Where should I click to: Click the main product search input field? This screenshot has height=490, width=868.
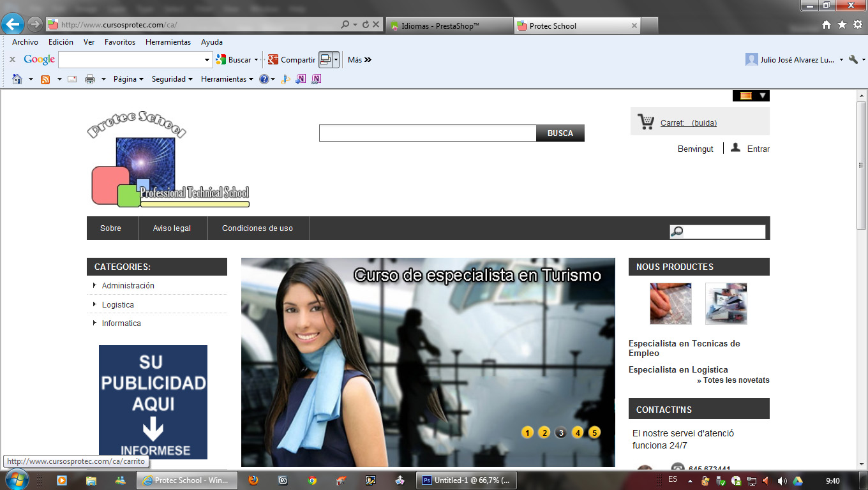pos(428,133)
